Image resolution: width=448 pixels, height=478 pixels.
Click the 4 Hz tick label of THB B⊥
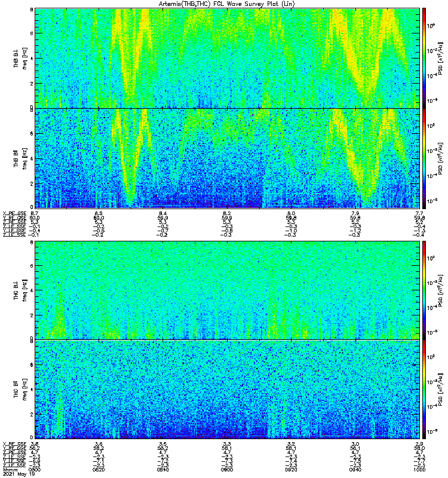[32, 58]
